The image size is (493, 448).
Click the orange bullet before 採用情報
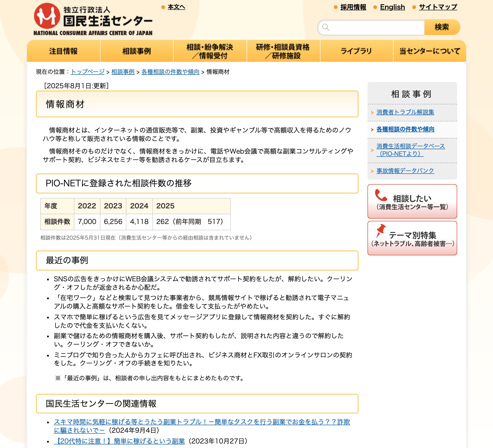tap(336, 7)
